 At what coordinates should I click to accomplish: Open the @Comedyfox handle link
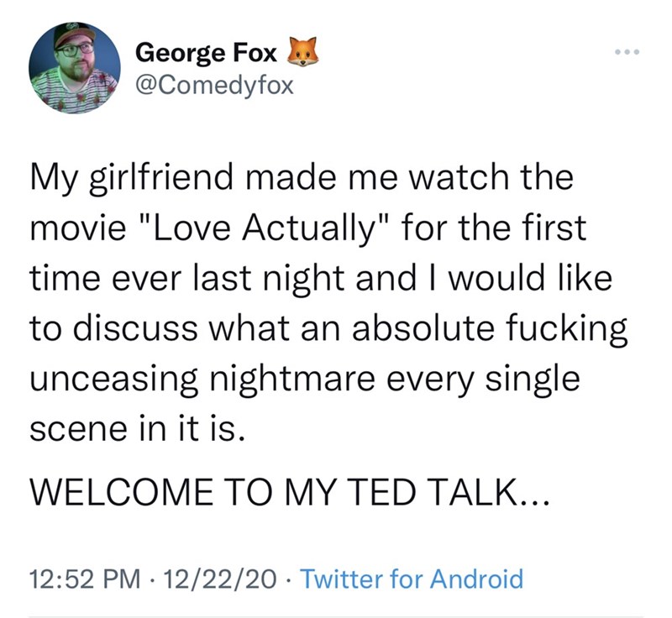pos(214,86)
